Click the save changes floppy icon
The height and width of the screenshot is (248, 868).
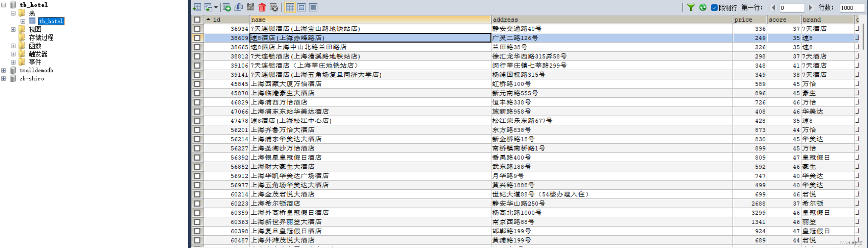point(250,7)
